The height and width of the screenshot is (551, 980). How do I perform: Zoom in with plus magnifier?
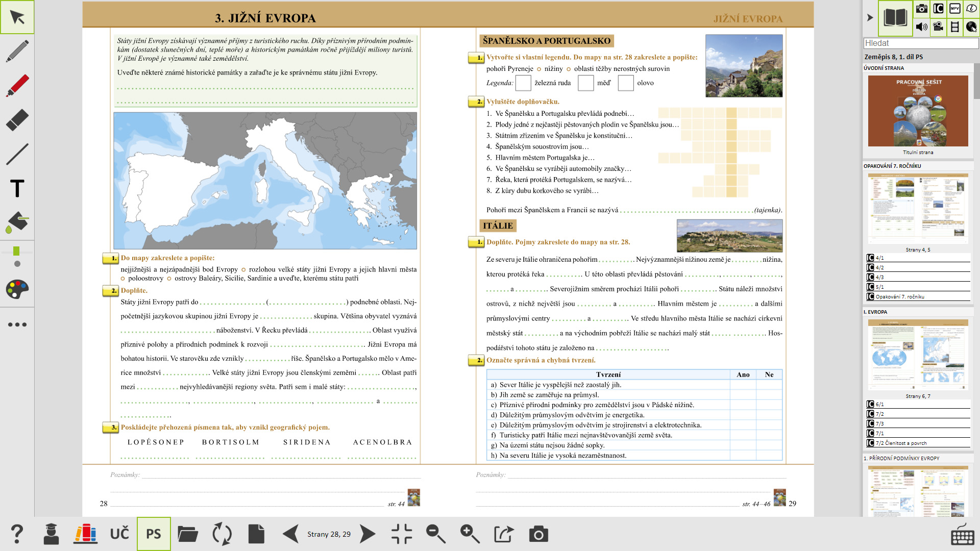tap(470, 534)
